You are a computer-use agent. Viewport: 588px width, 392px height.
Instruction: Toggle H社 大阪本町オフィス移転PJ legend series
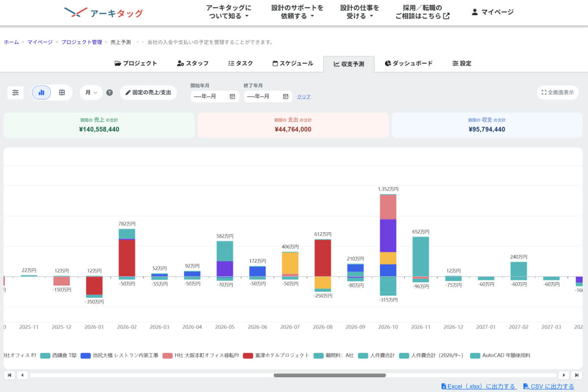pyautogui.click(x=200, y=355)
